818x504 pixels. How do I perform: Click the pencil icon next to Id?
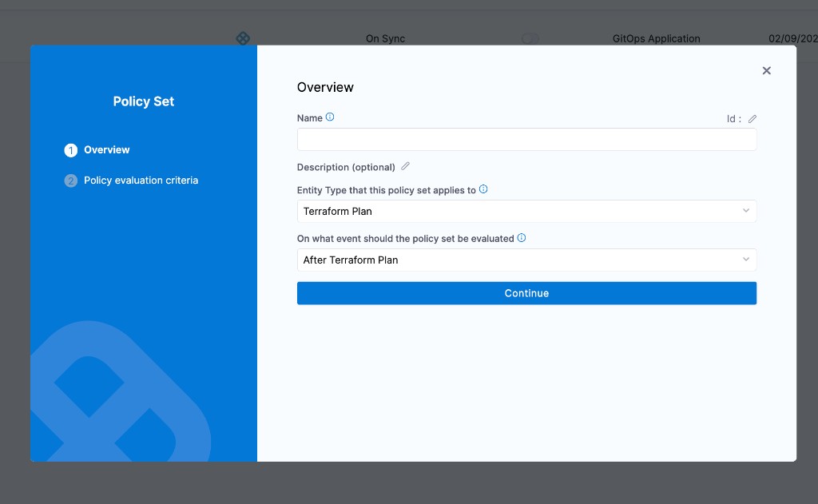pos(752,118)
